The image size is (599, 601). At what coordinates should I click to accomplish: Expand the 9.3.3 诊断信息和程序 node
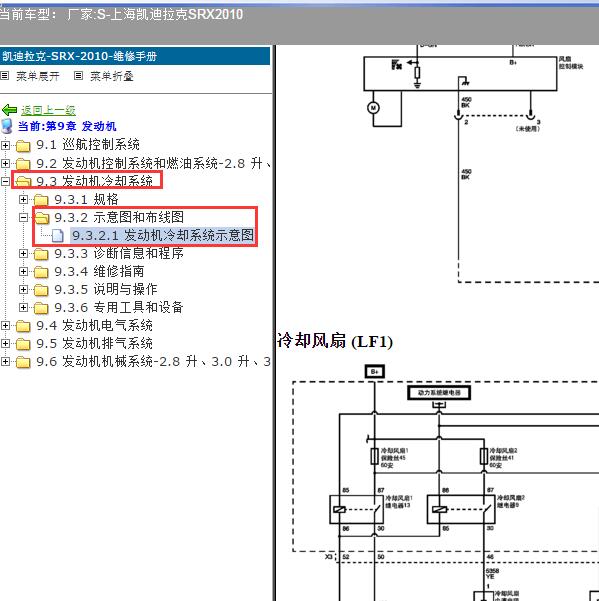[x=23, y=253]
